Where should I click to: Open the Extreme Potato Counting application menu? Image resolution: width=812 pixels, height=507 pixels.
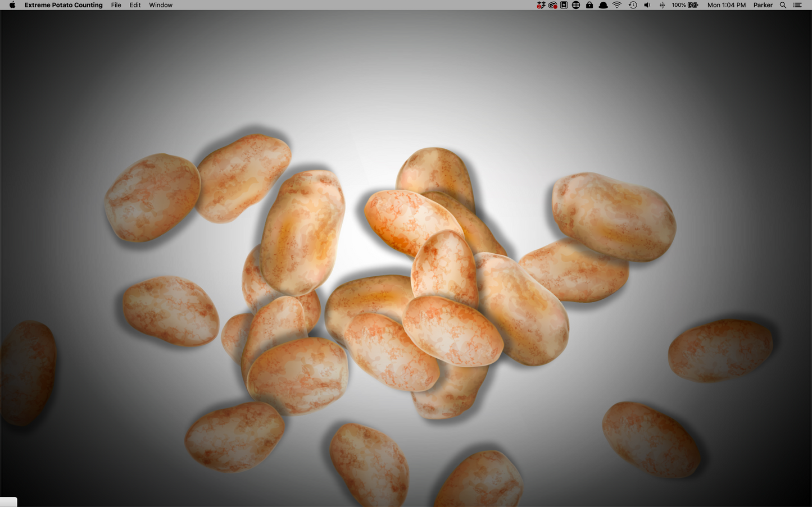point(63,5)
